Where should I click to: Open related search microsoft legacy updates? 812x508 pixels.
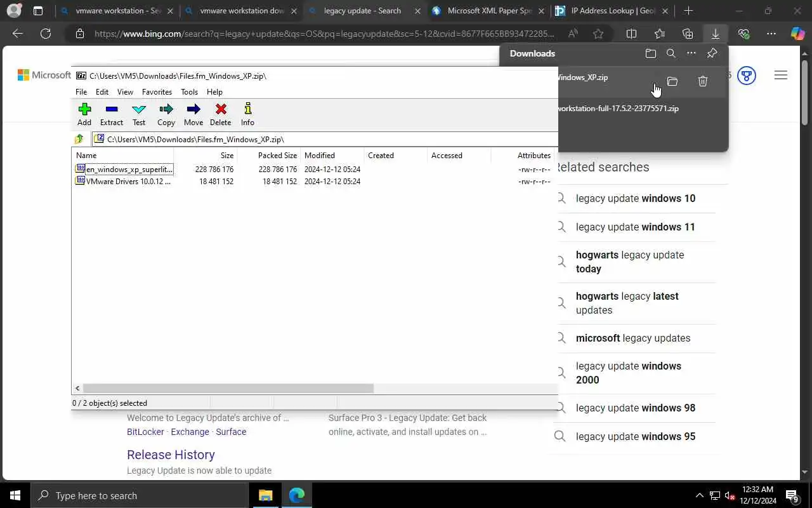(x=633, y=338)
